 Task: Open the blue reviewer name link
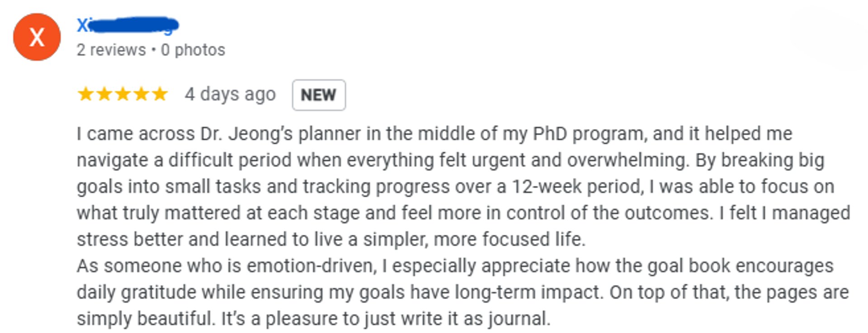pyautogui.click(x=127, y=25)
